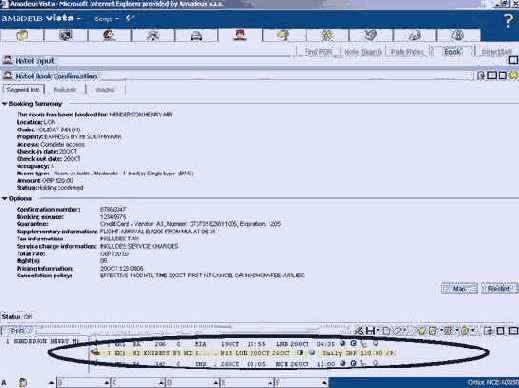Switch to the Segment Info tab
This screenshot has height=388, width=519.
coord(23,90)
